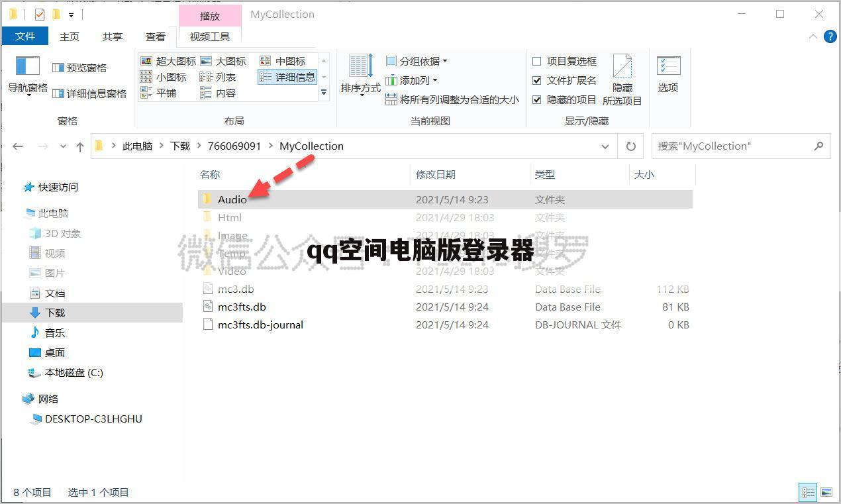Image resolution: width=841 pixels, height=504 pixels.
Task: Select the Html folder
Action: click(230, 217)
